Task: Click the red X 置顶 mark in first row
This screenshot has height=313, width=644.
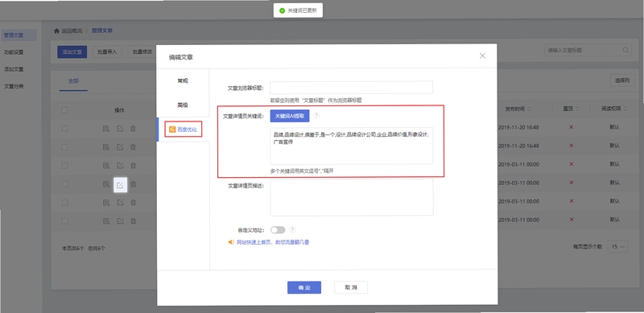Action: pos(571,127)
